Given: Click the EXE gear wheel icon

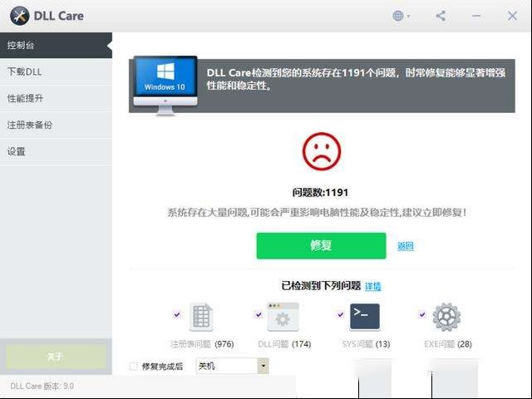Looking at the screenshot, I should (446, 317).
